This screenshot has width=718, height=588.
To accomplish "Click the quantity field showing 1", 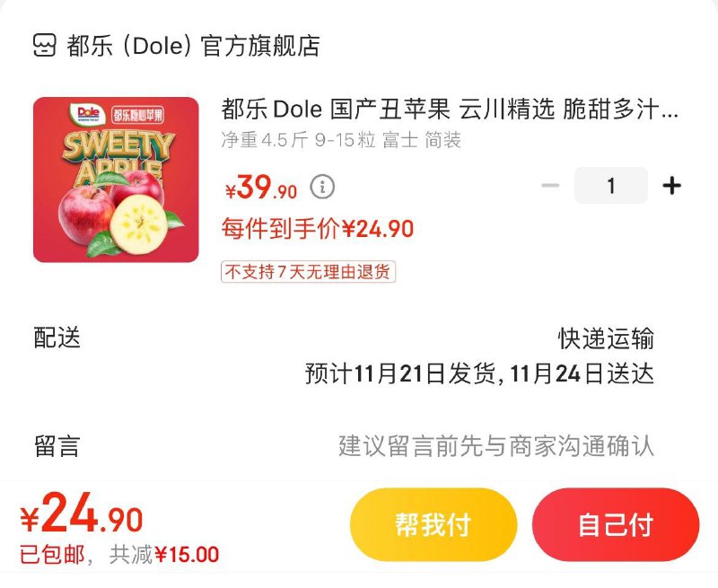I will tap(611, 186).
